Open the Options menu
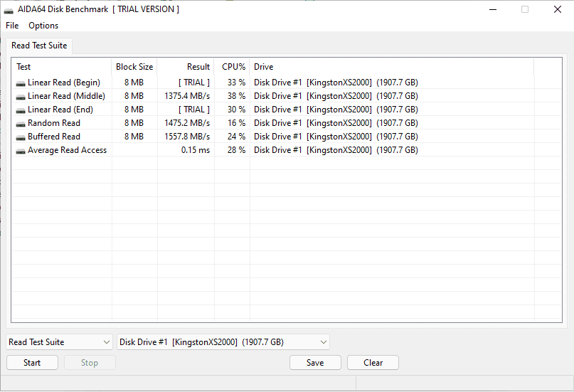This screenshot has height=392, width=574. coord(43,26)
